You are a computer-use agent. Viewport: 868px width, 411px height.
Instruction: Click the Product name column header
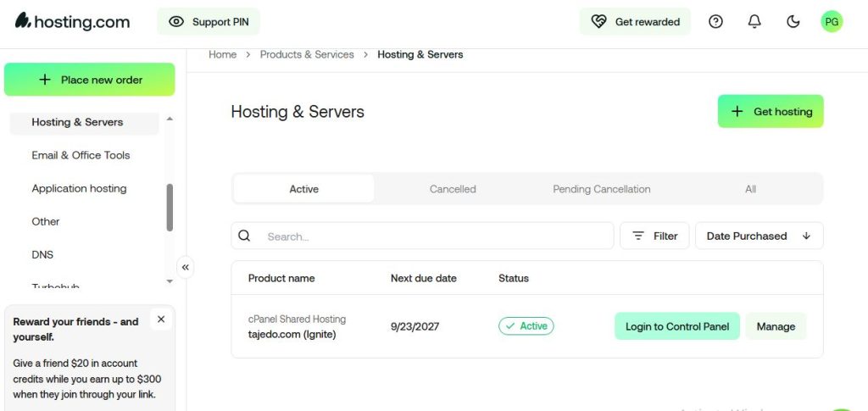coord(281,278)
